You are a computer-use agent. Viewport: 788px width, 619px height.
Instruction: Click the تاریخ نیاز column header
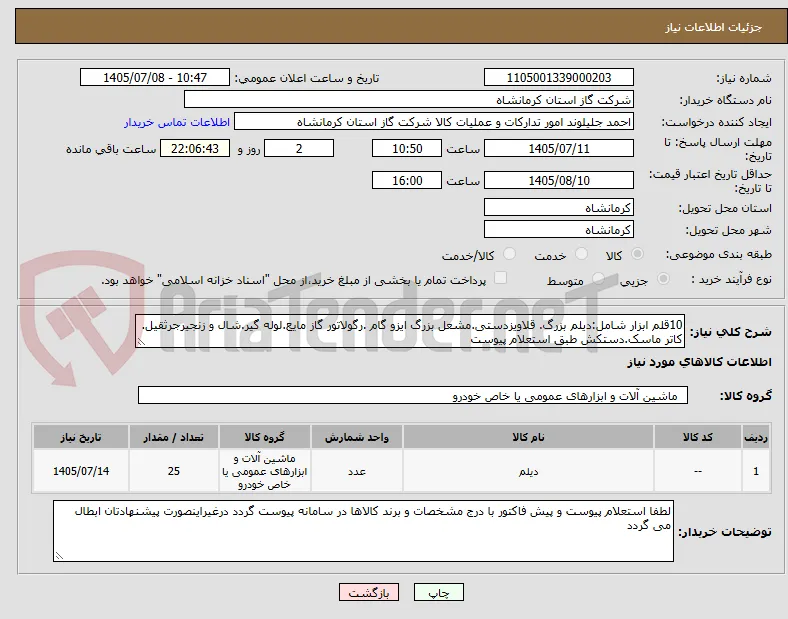(81, 437)
